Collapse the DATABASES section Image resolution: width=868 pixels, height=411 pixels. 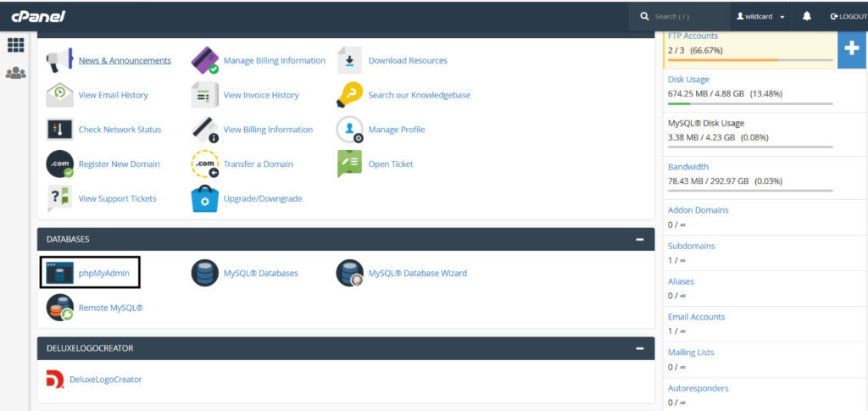[x=640, y=240]
